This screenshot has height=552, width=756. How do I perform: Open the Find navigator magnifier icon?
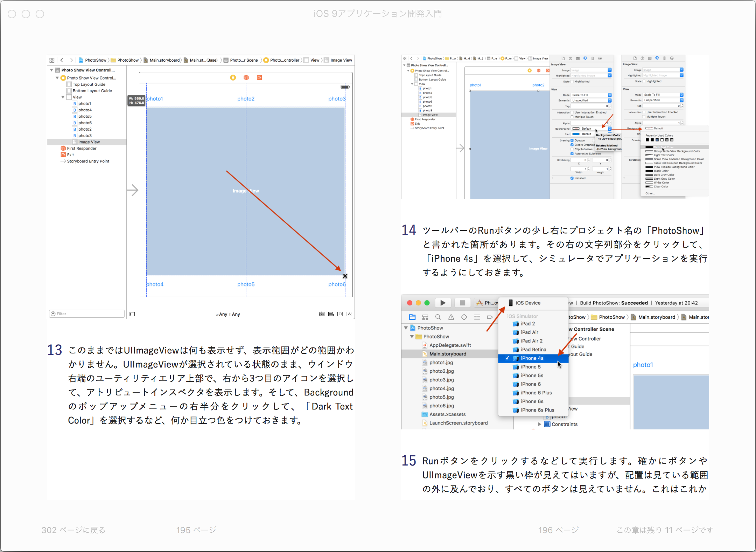tap(438, 317)
